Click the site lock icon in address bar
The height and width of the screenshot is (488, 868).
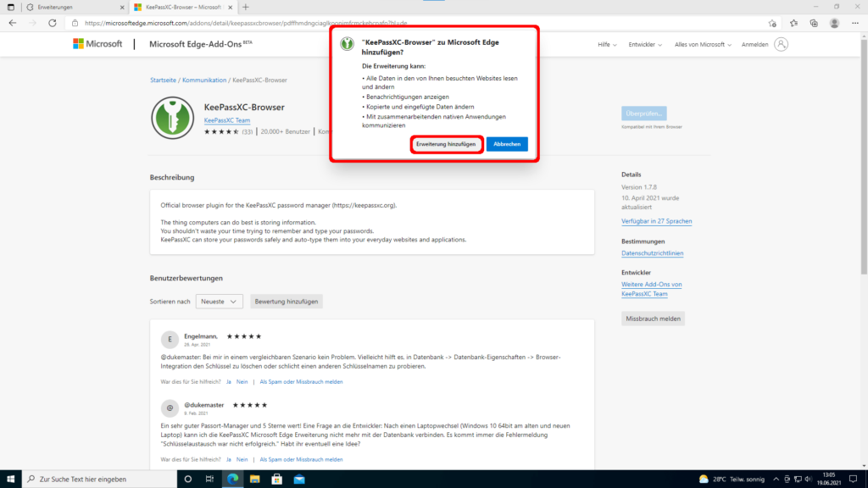pos(75,23)
